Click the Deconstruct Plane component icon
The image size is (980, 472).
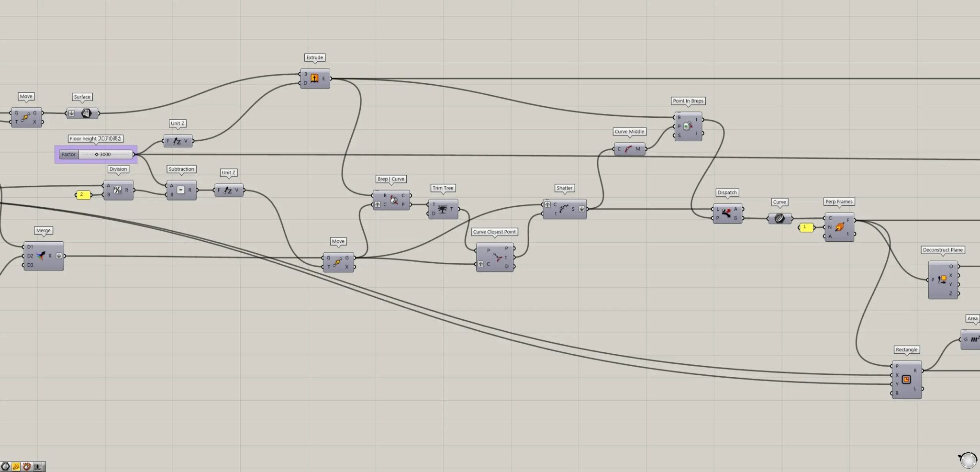click(x=942, y=280)
